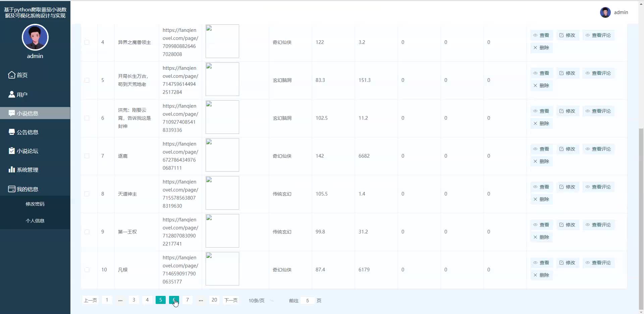The height and width of the screenshot is (314, 644).
Task: View comments for 天道神主
Action: point(598,187)
